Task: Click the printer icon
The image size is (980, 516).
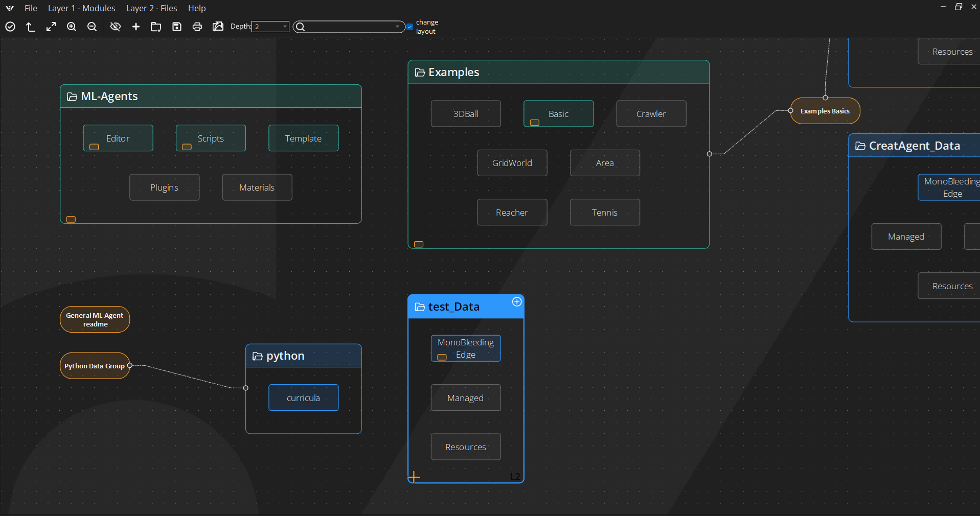Action: coord(197,27)
